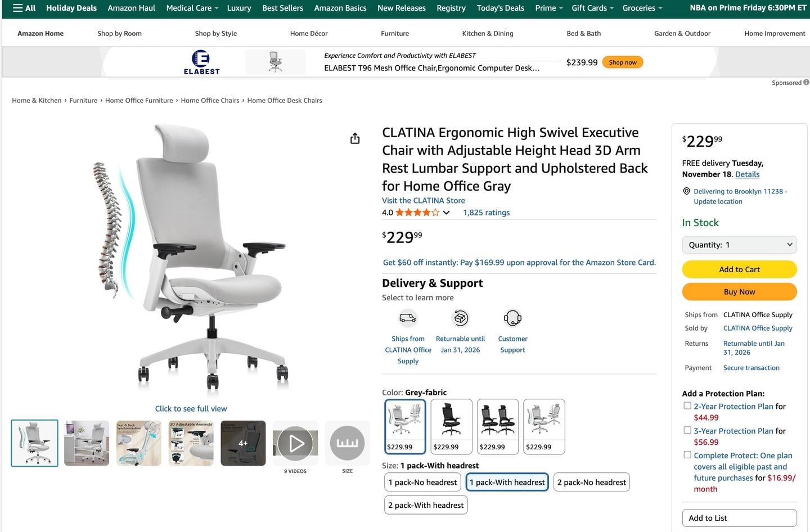Screen dimensions: 810x532
Task: Click the Ships from truck icon
Action: click(x=408, y=318)
